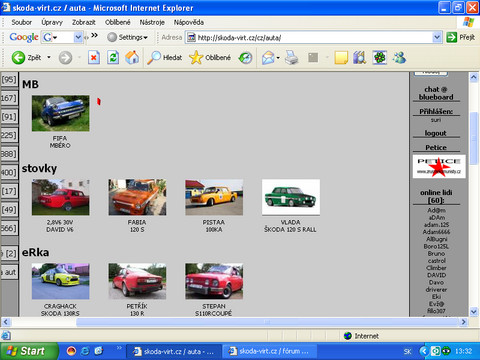Click the Forward arrow button

pyautogui.click(x=65, y=58)
